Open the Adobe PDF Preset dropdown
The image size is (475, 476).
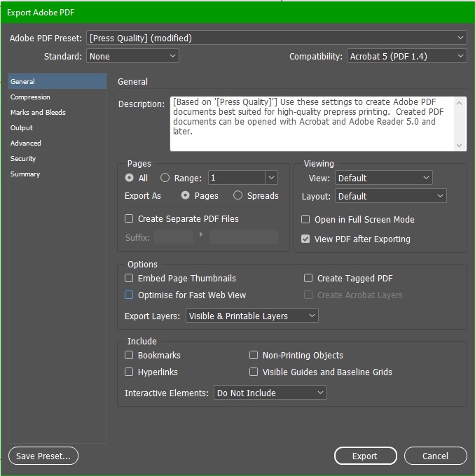[x=277, y=38]
